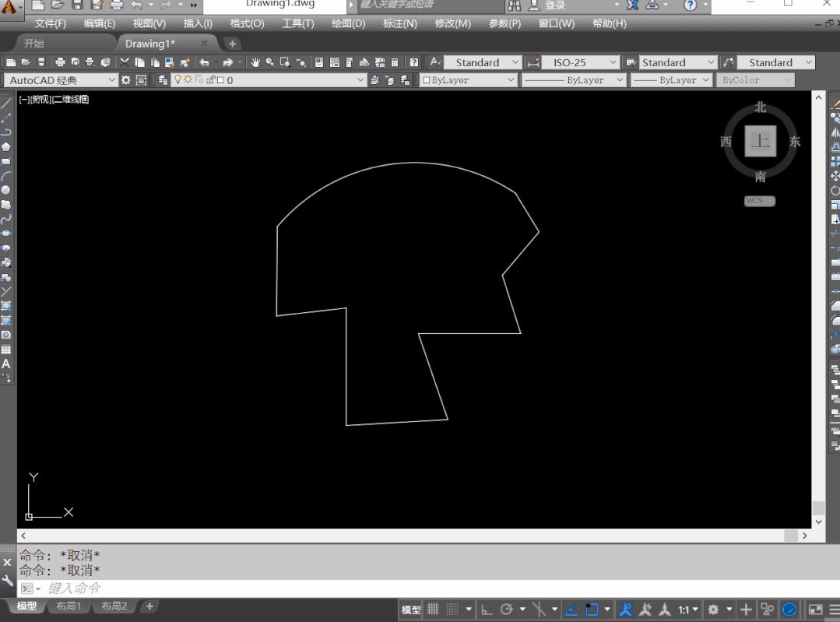
Task: Select the Line drawing tool
Action: (6, 104)
